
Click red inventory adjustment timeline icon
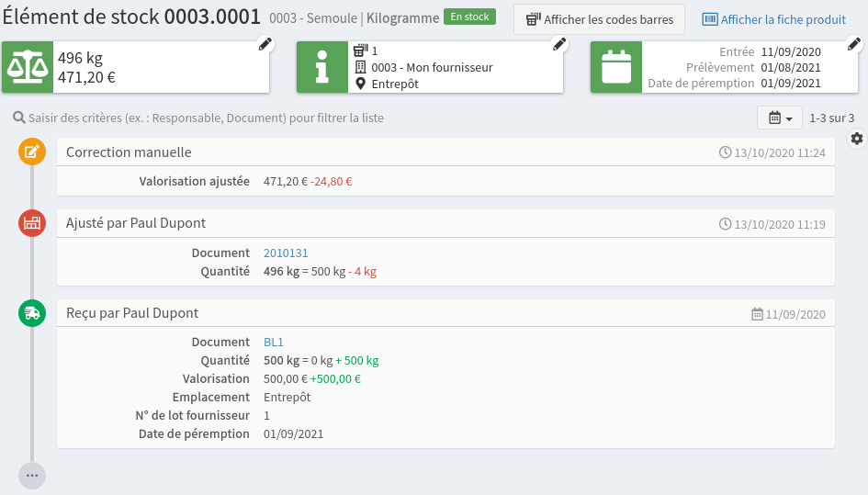coord(32,222)
